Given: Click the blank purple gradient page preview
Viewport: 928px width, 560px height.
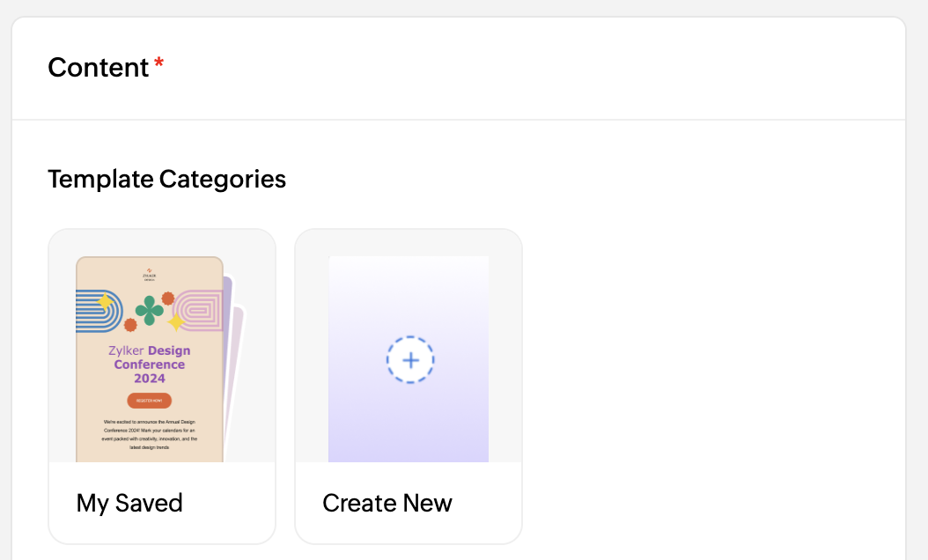Looking at the screenshot, I should click(409, 359).
